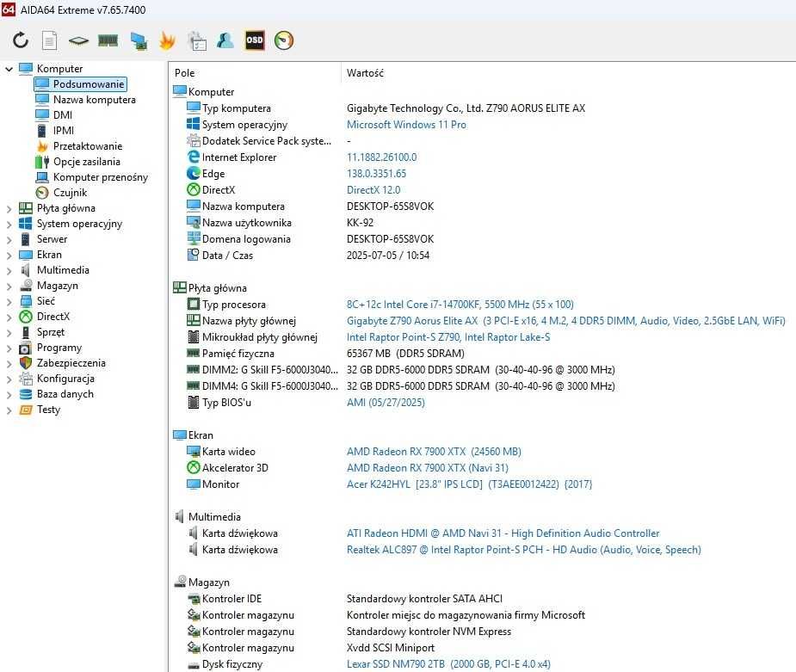Collapse the Komputer tree node
The height and width of the screenshot is (672, 796).
pyautogui.click(x=9, y=69)
